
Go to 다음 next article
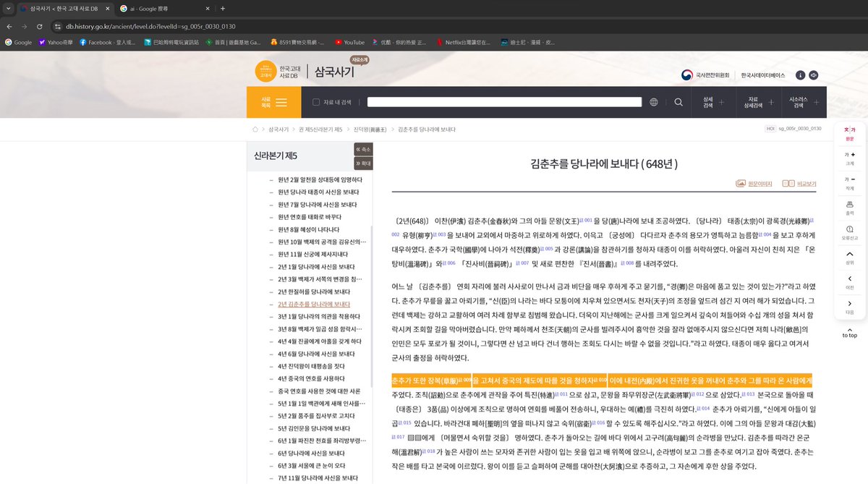click(x=849, y=307)
